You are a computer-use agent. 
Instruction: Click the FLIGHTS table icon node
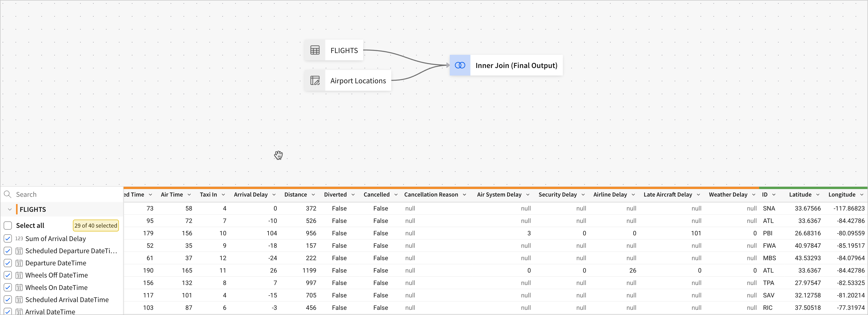pyautogui.click(x=315, y=50)
